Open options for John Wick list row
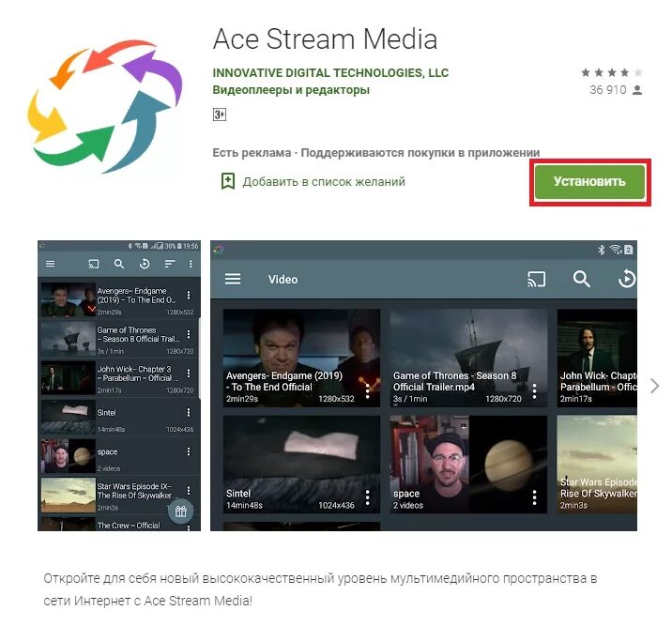672x626 pixels. [189, 374]
